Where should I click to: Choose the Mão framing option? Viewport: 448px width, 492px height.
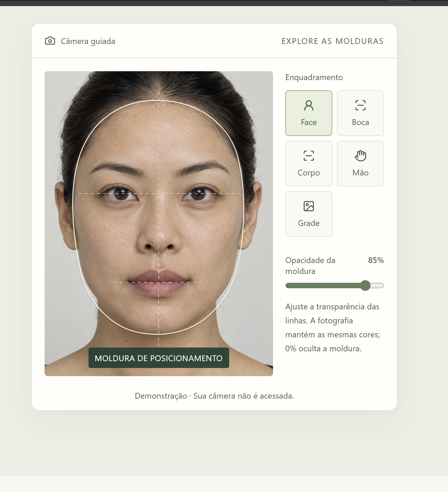point(361,164)
